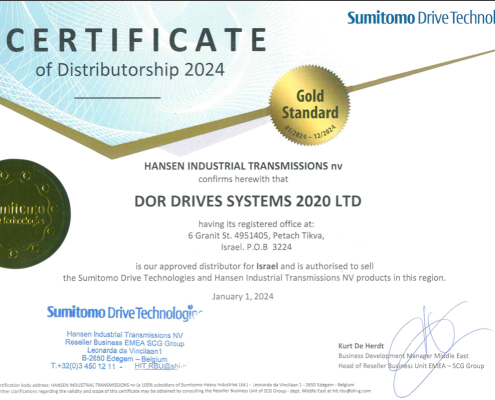Click the Sumitomo Drive Technologies logo at top
This screenshot has width=495, height=400.
point(421,18)
